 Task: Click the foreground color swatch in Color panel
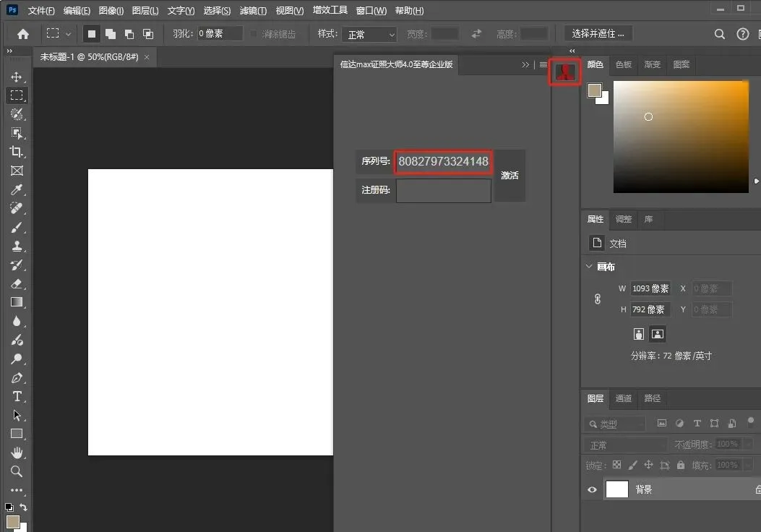[x=594, y=90]
